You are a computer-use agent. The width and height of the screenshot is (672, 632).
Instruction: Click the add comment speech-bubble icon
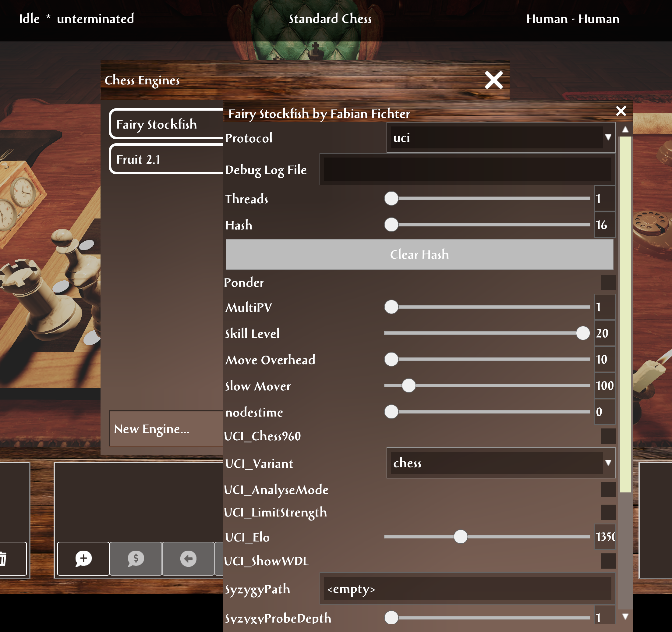[83, 558]
